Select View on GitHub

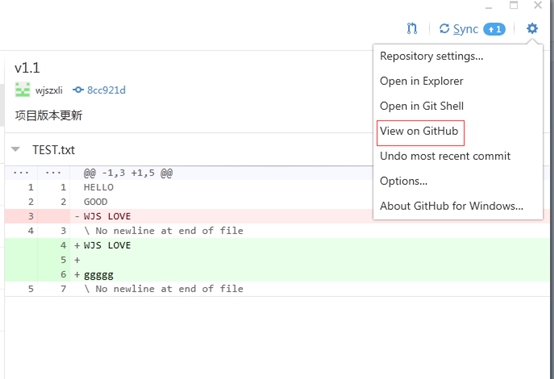point(419,131)
